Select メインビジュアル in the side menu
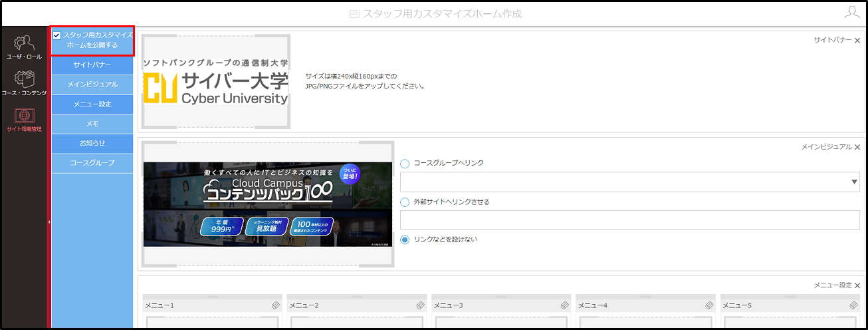This screenshot has width=868, height=330. point(92,84)
